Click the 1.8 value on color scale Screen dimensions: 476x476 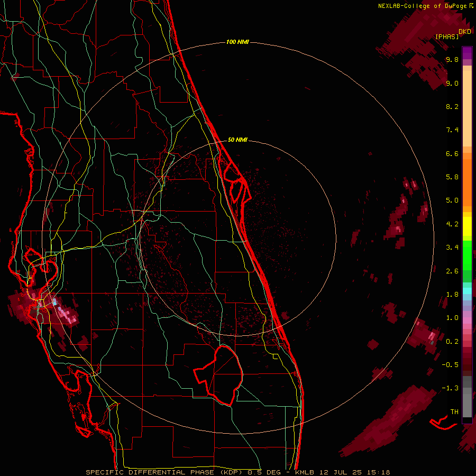click(452, 295)
